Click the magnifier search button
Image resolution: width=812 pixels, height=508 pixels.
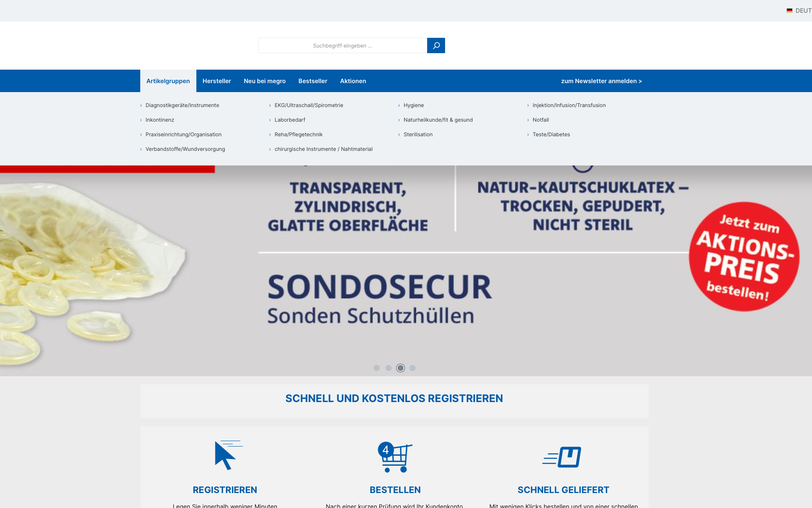436,45
